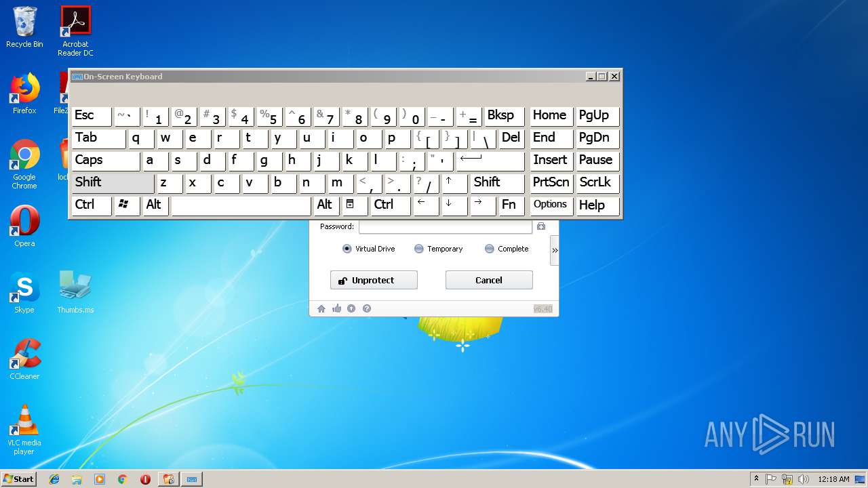Toggle the right Shift key
The image size is (868, 488).
coord(497,183)
